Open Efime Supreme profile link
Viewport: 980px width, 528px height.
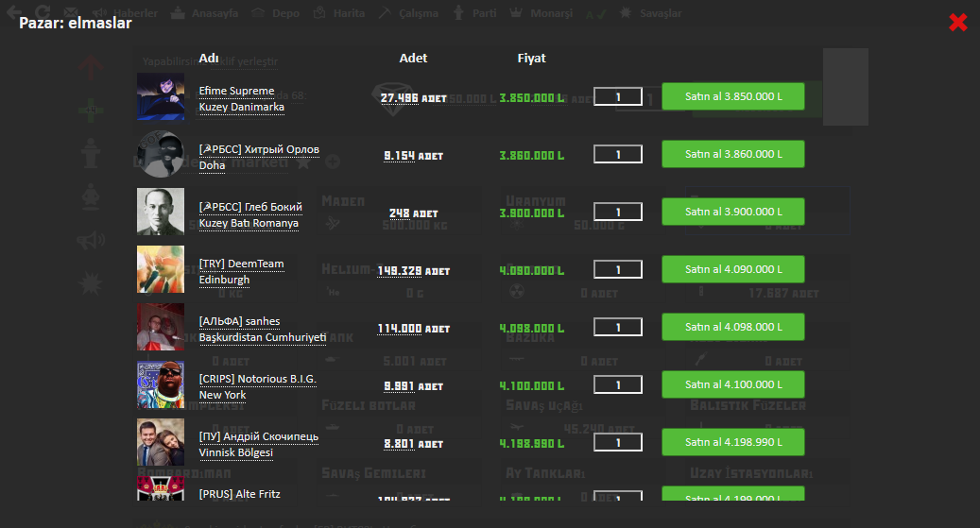[x=236, y=91]
